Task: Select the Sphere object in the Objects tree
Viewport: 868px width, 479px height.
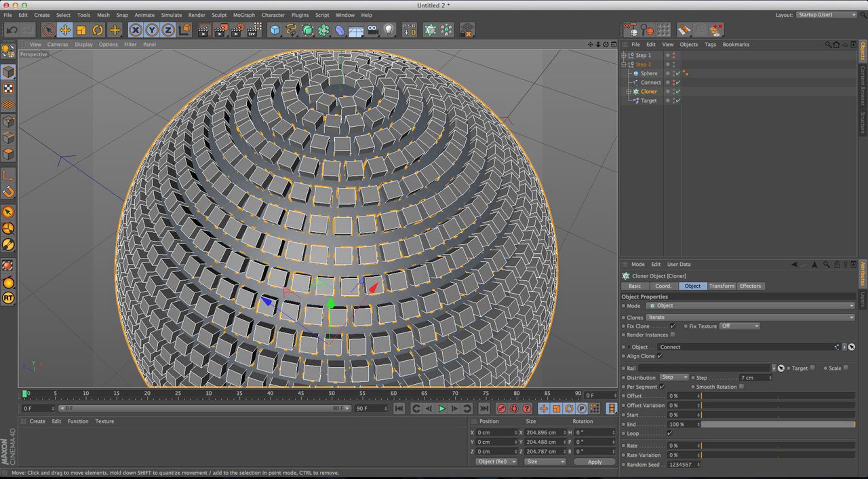Action: pyautogui.click(x=649, y=73)
